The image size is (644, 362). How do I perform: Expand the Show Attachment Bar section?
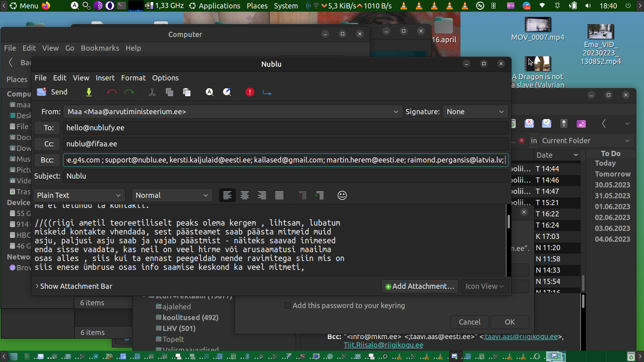tap(74, 286)
